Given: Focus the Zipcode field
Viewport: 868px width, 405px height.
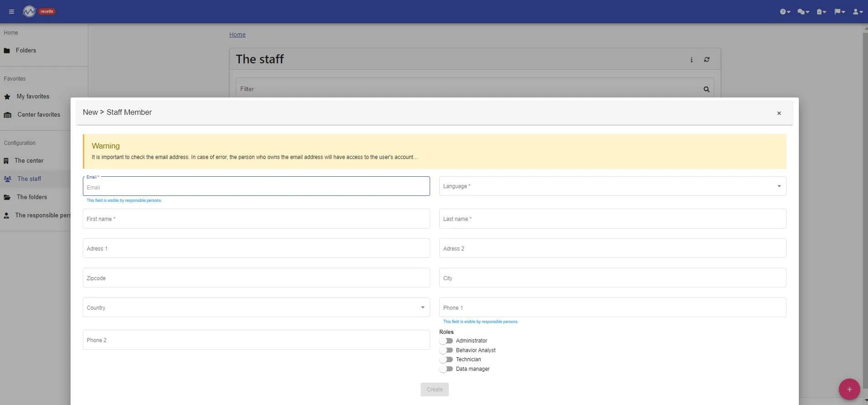Looking at the screenshot, I should 256,278.
